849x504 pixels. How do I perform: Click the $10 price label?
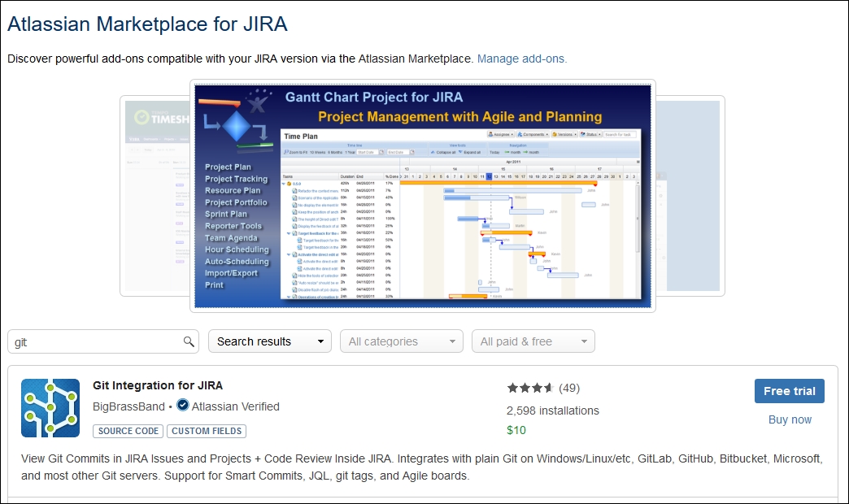pos(516,430)
